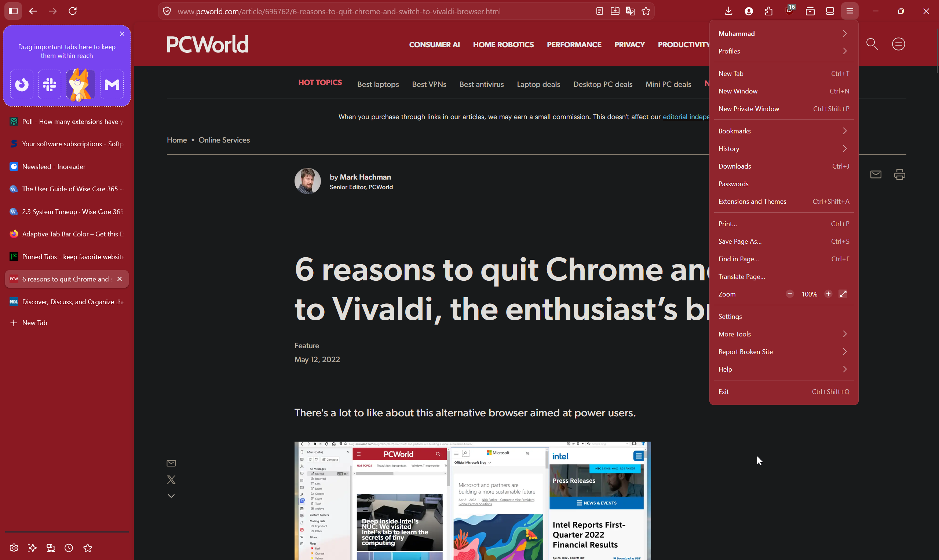Viewport: 939px width, 560px height.
Task: Expand the Report Broken Site submenu
Action: [784, 352]
